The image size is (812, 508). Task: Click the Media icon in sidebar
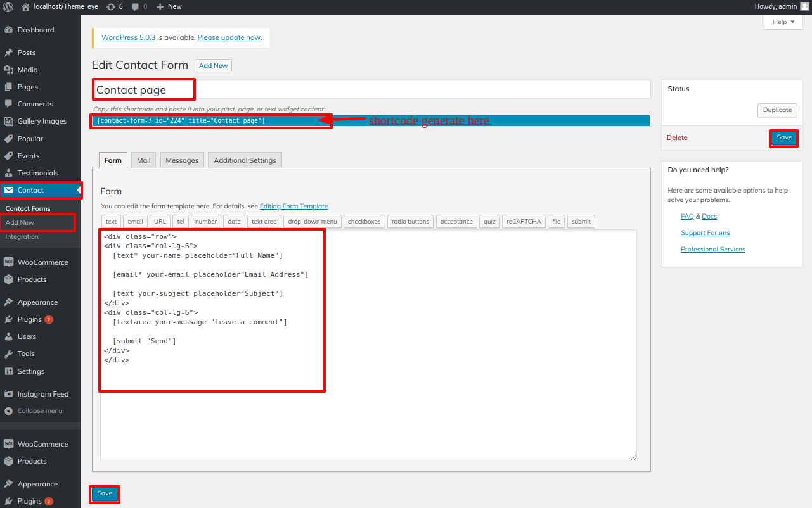[8, 70]
